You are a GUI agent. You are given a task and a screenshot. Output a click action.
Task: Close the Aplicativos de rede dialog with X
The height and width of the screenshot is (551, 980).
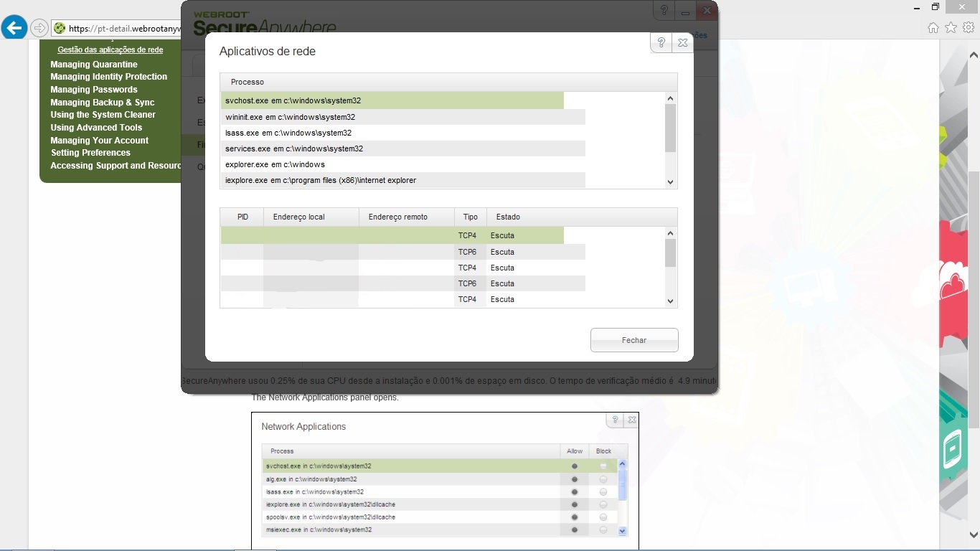(x=682, y=43)
